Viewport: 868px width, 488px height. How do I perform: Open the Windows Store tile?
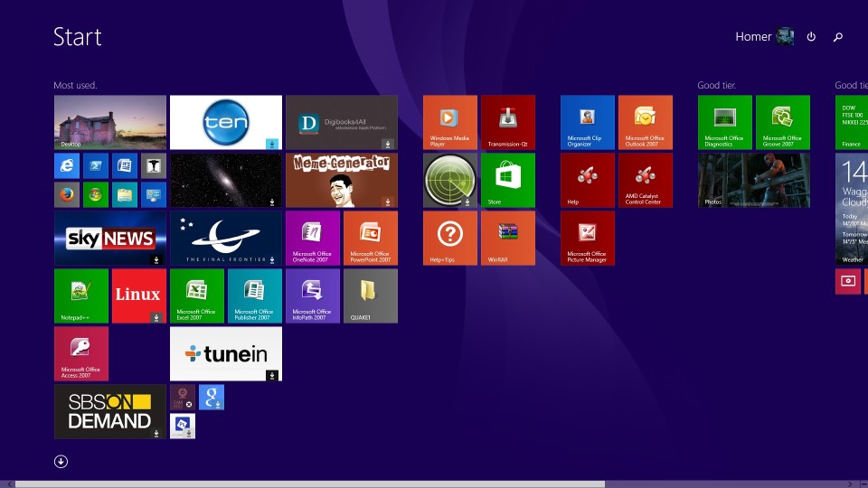(x=508, y=181)
